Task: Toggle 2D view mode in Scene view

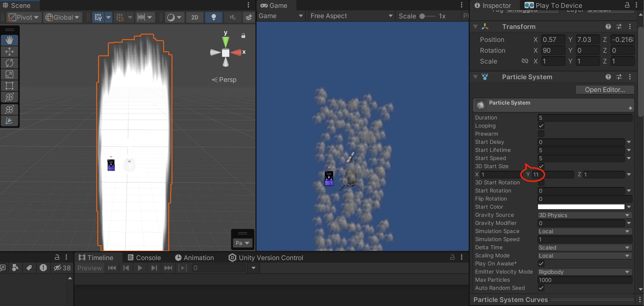Action: (195, 17)
